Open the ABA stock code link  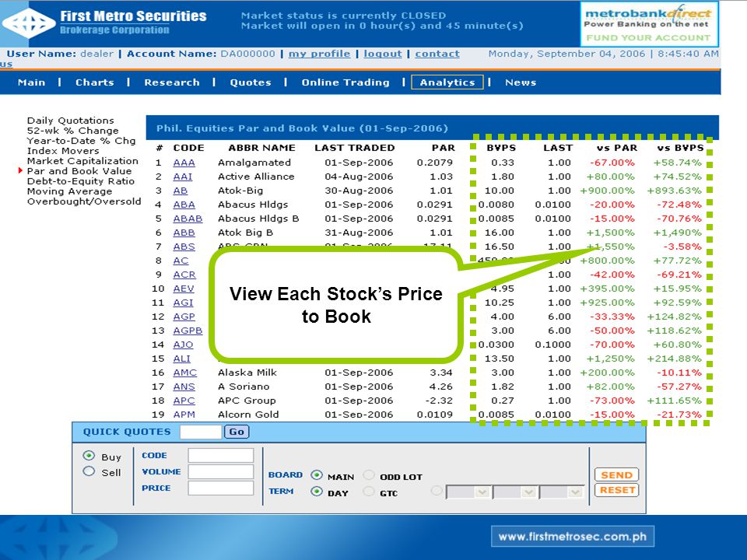(x=184, y=205)
